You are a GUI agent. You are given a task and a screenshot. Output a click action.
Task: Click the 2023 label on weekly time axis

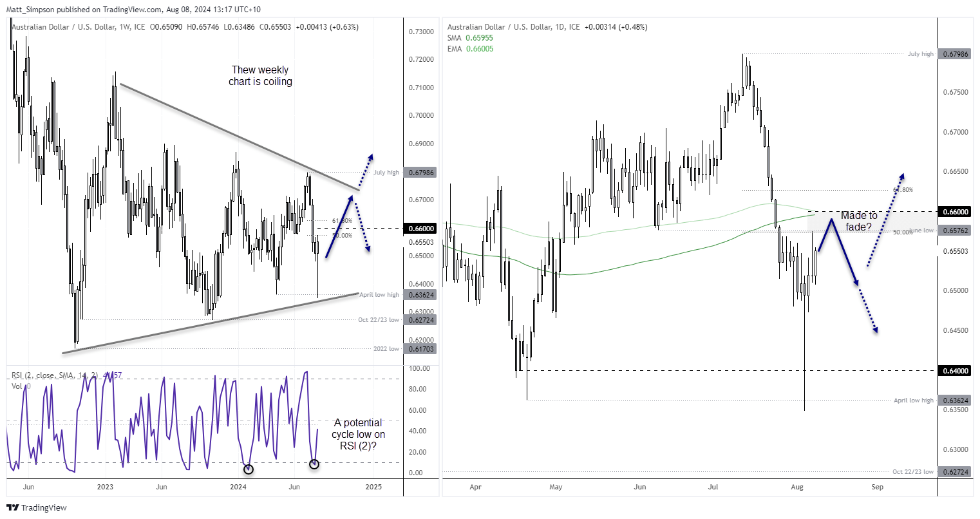[105, 487]
